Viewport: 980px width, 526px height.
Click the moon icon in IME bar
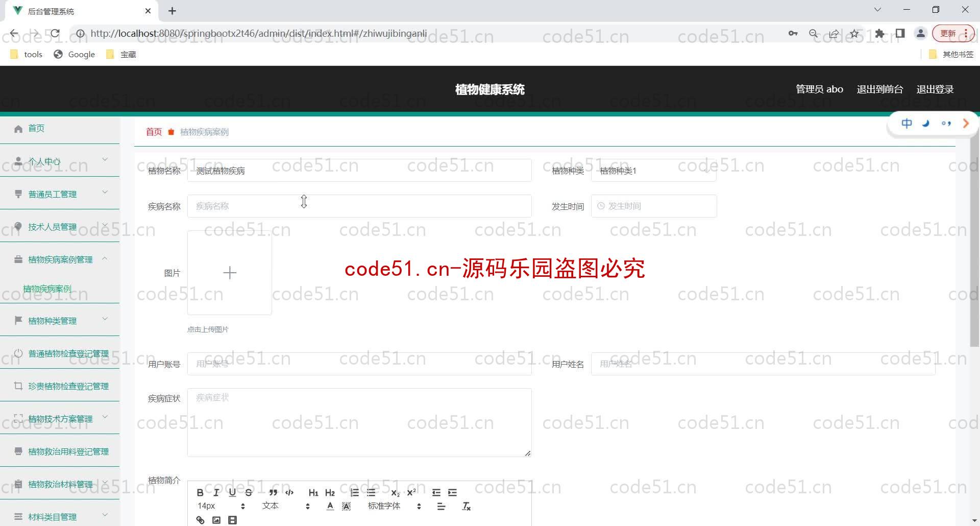point(926,123)
